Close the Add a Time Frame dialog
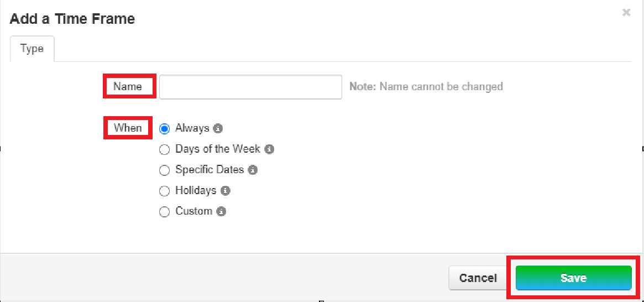This screenshot has width=644, height=302. [x=626, y=13]
